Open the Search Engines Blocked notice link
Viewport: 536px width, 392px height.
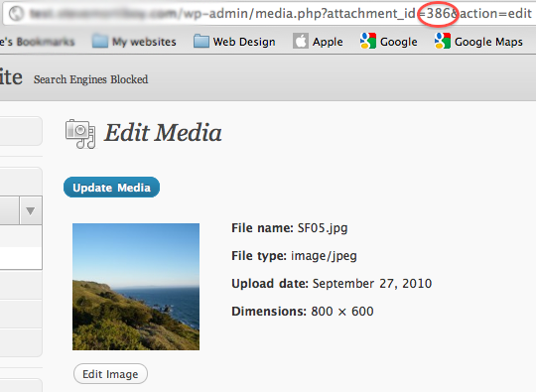(x=90, y=79)
